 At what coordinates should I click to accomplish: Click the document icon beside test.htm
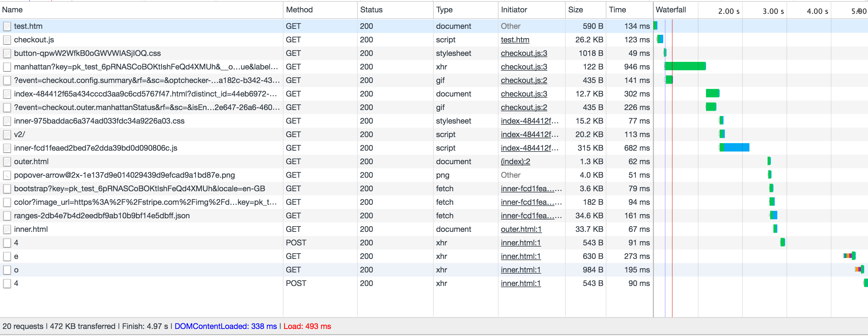[x=7, y=26]
